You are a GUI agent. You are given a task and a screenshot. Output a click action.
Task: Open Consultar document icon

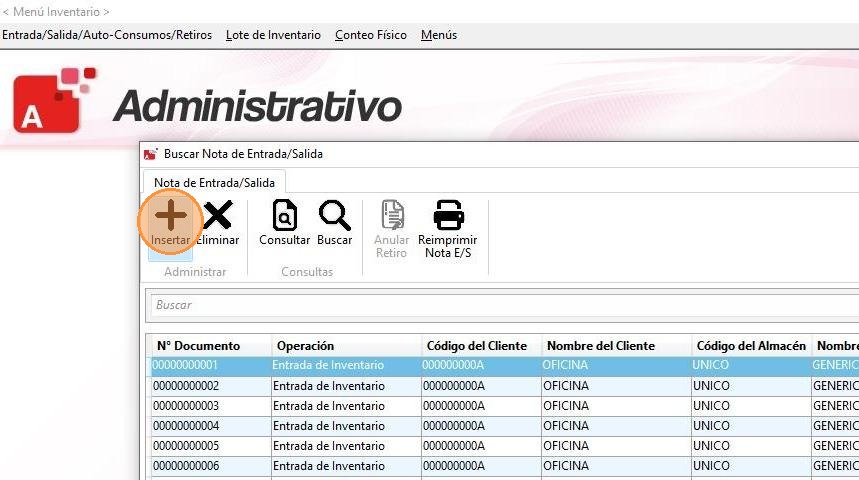(x=285, y=215)
